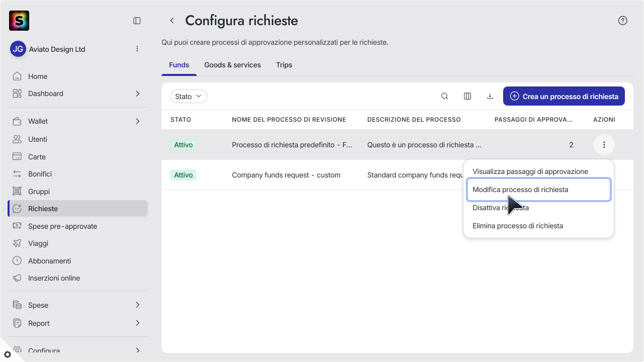The width and height of the screenshot is (644, 362).
Task: Open the column layout icon
Action: tap(467, 96)
